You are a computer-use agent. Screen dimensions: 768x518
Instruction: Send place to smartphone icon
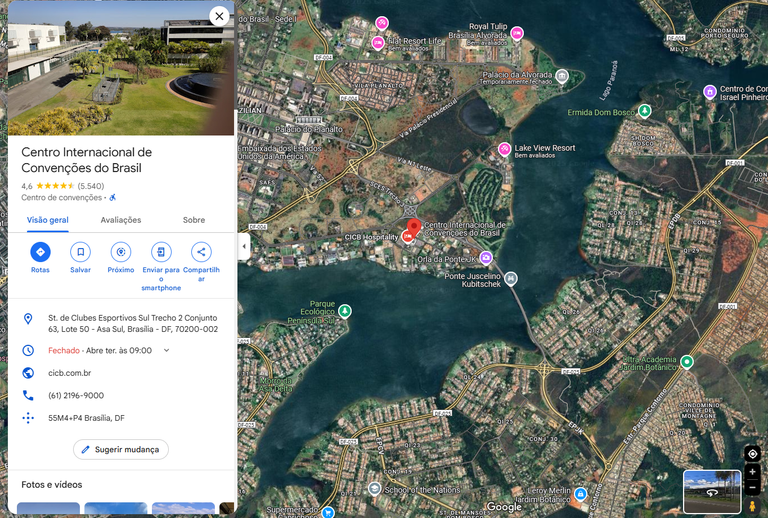(161, 252)
